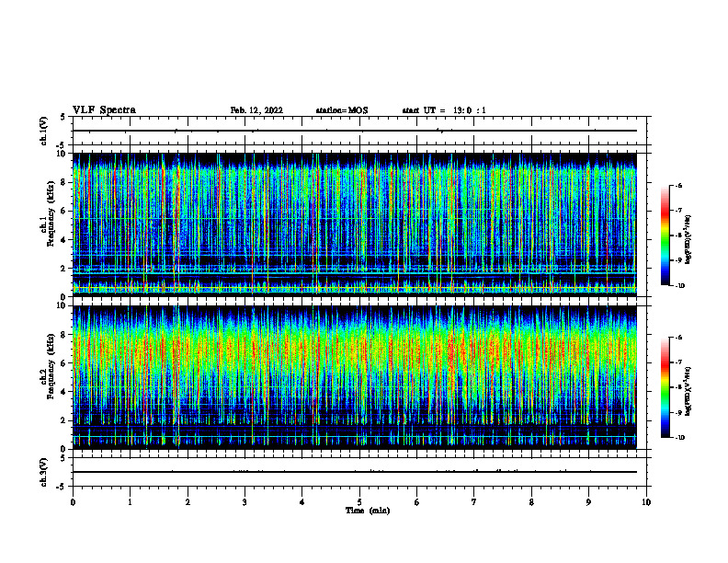Image resolution: width=728 pixels, height=563 pixels.
Task: Click tick label "1" on Time axis
Action: 130,502
